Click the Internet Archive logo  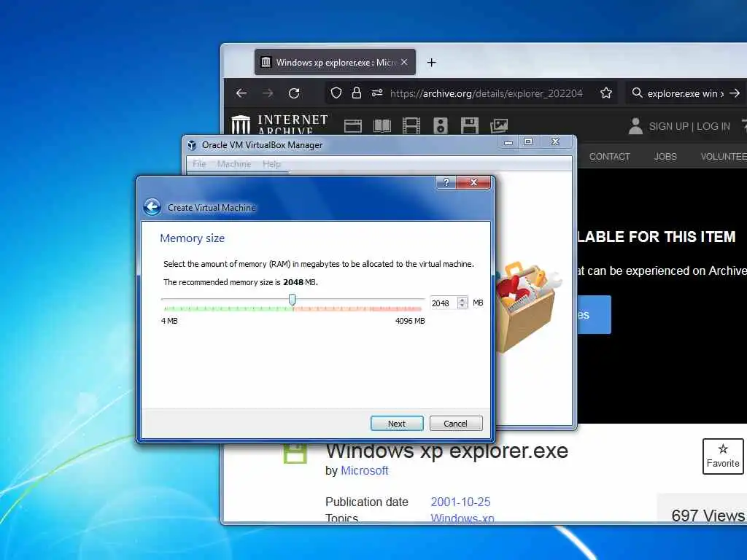click(x=279, y=125)
